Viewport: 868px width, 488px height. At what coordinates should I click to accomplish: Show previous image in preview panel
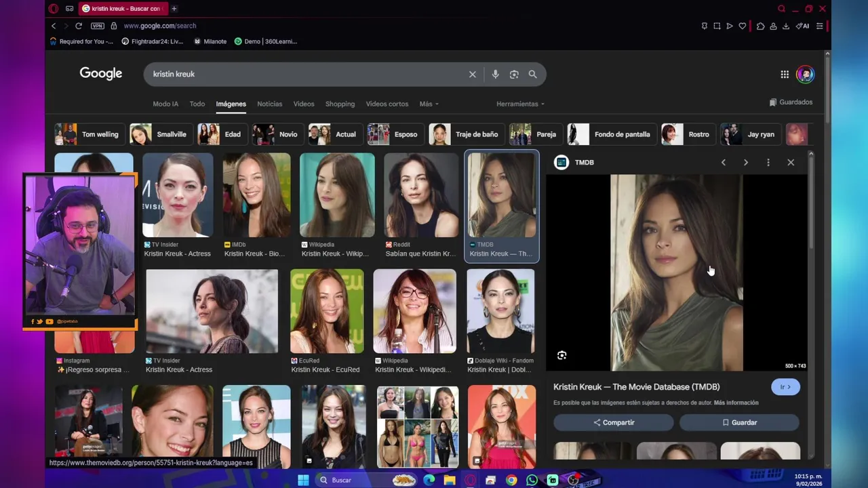[x=724, y=163]
